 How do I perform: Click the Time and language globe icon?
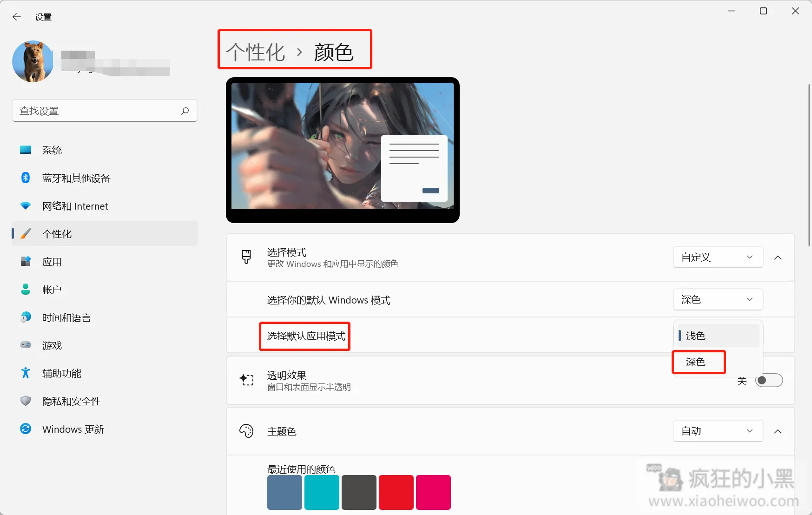pyautogui.click(x=26, y=317)
